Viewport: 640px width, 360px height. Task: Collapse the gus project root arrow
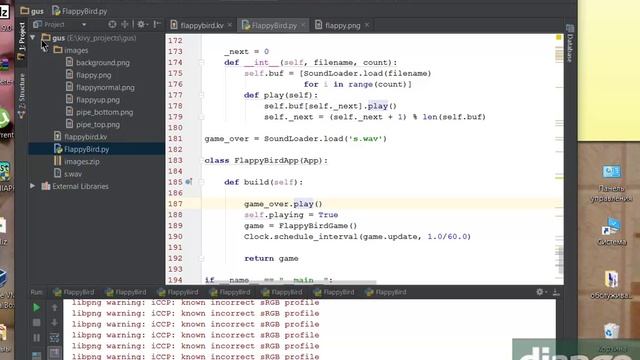[33, 38]
